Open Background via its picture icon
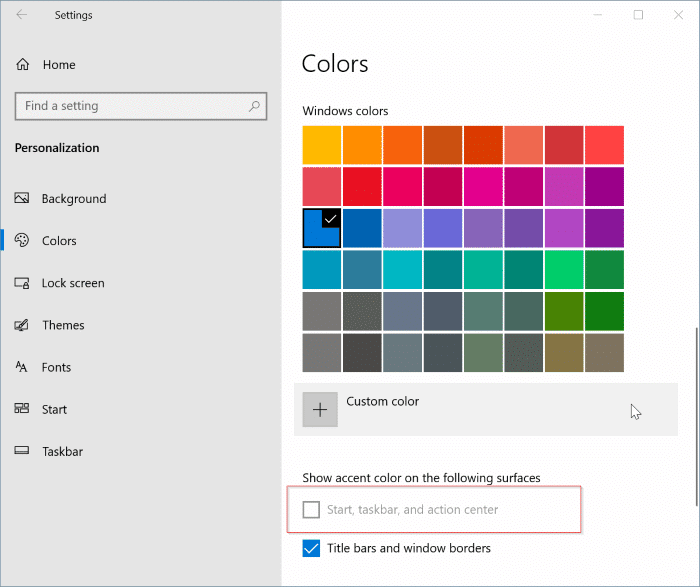This screenshot has height=587, width=700. pos(22,199)
